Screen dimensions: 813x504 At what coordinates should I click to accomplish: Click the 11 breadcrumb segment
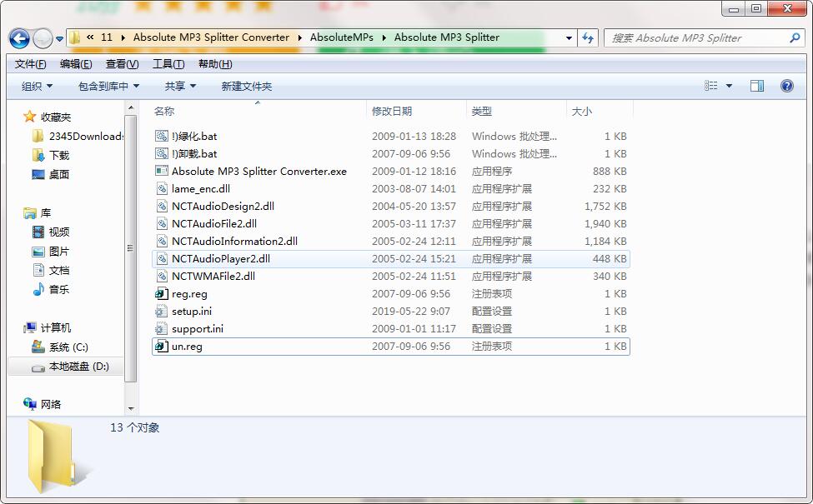coord(106,37)
